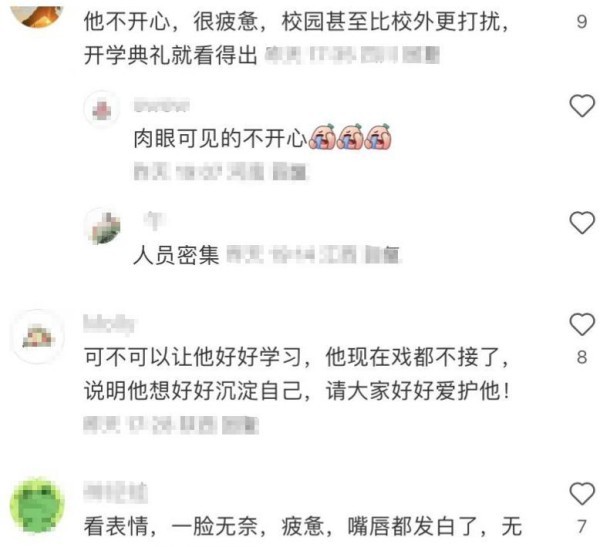Click the crying emoji stickers

349,137
